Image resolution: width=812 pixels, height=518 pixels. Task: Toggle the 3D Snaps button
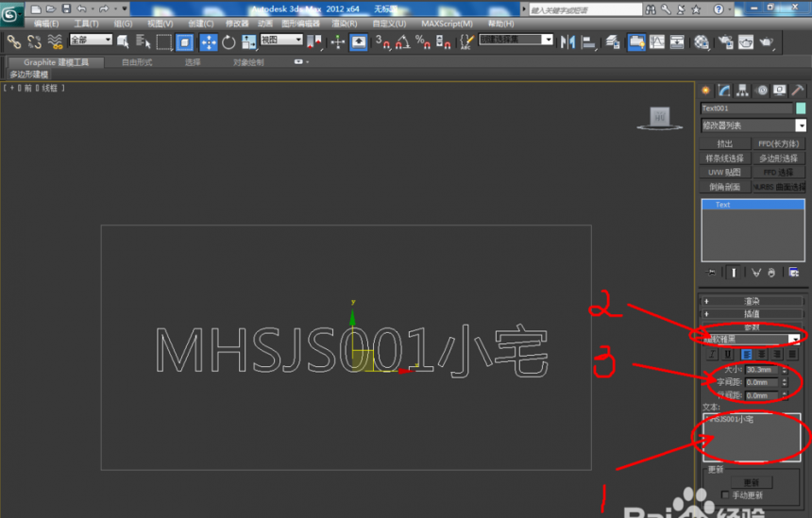(382, 42)
